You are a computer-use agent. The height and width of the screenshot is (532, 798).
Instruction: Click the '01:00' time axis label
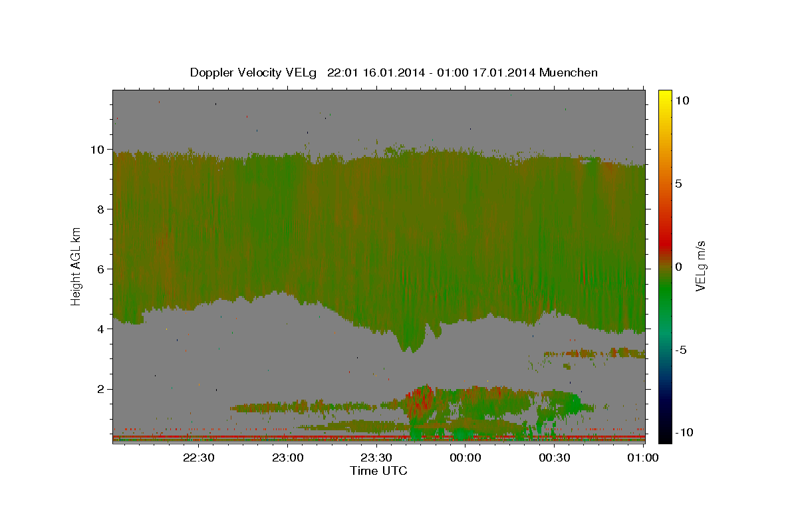click(x=643, y=458)
